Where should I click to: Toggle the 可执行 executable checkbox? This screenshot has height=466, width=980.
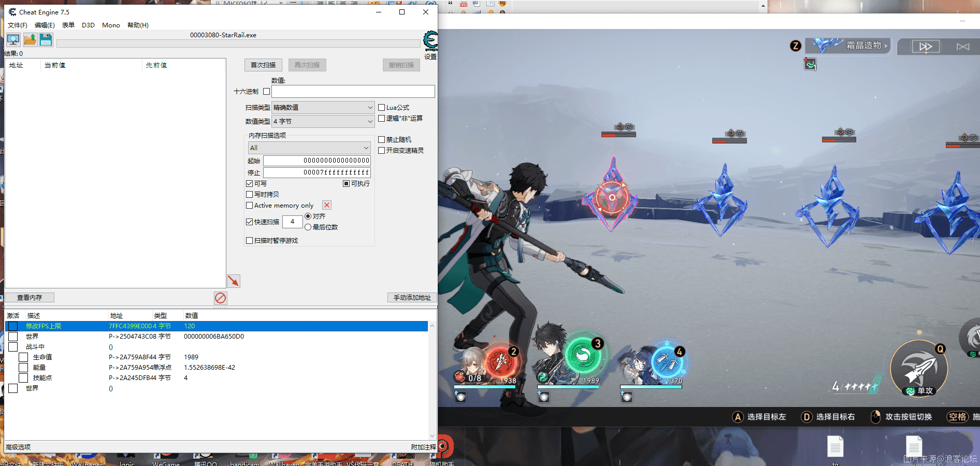coord(346,184)
